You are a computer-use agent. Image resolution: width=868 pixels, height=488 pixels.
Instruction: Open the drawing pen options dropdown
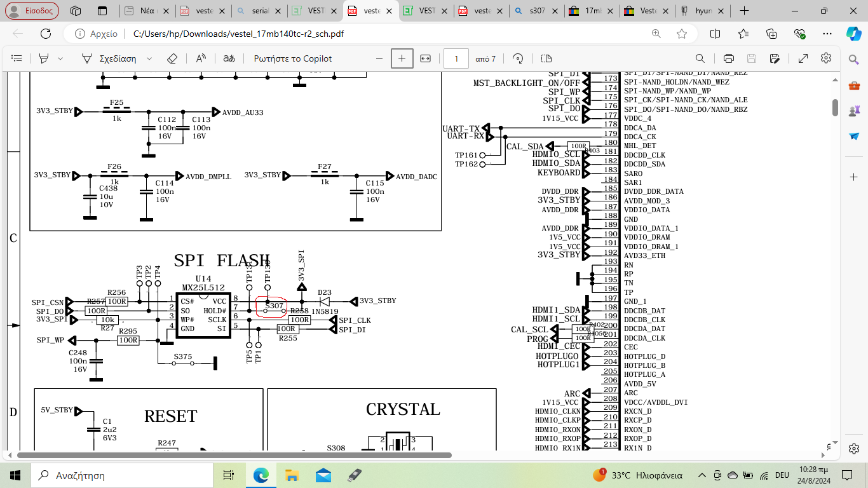click(149, 58)
